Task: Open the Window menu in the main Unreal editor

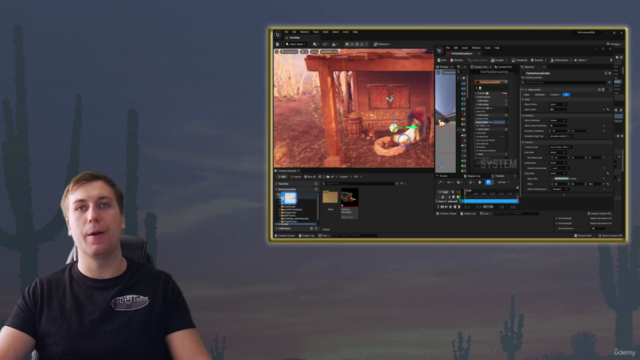Action: click(x=304, y=32)
